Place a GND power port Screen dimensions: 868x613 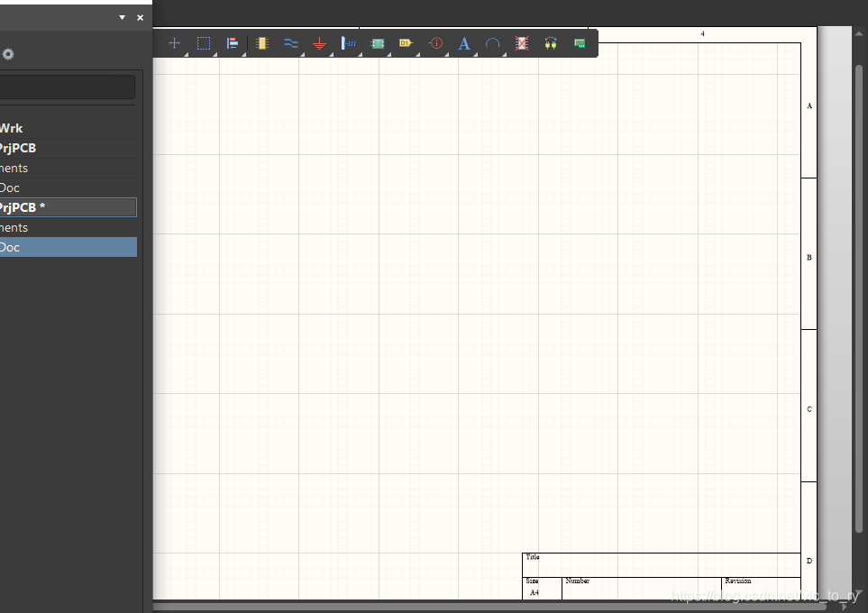[319, 43]
